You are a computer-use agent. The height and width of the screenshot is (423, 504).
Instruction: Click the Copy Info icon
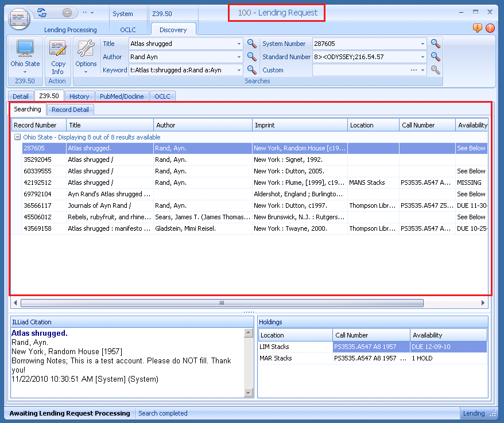58,50
